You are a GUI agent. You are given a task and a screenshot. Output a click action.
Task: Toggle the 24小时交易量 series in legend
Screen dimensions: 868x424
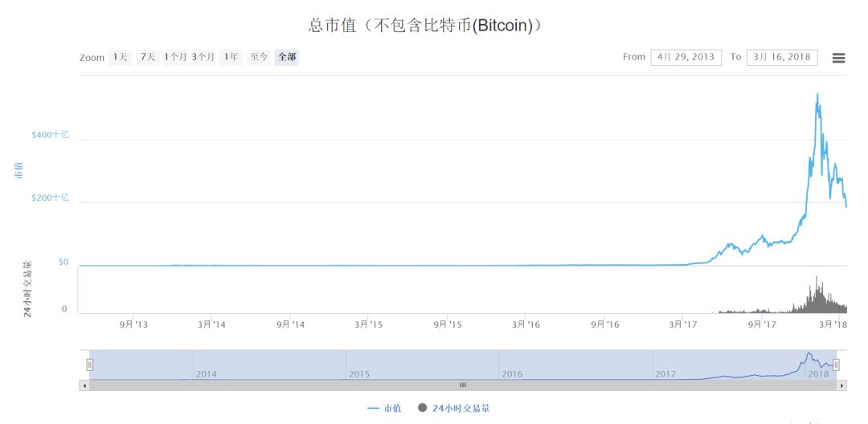(454, 408)
